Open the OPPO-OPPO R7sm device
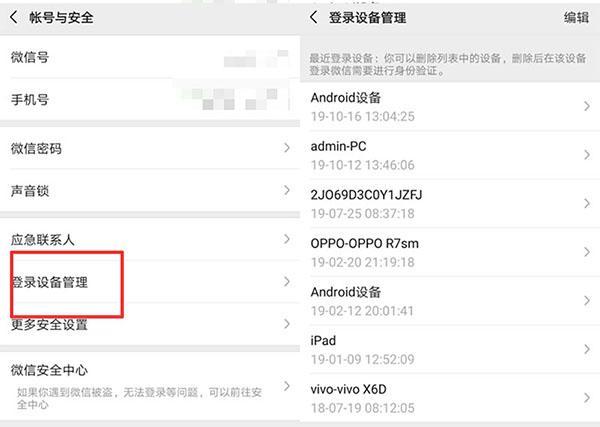The width and height of the screenshot is (600, 427). pos(450,252)
